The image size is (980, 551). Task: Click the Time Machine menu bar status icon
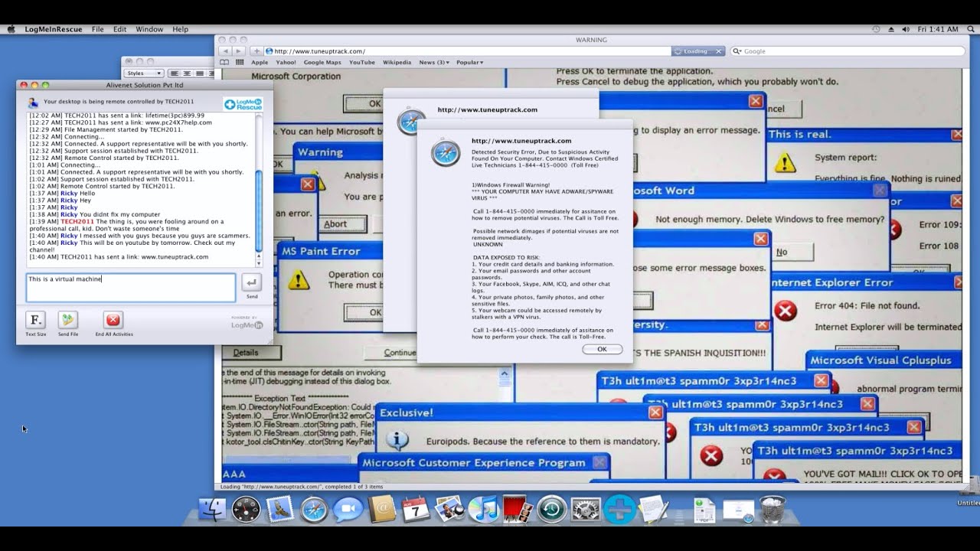point(876,29)
